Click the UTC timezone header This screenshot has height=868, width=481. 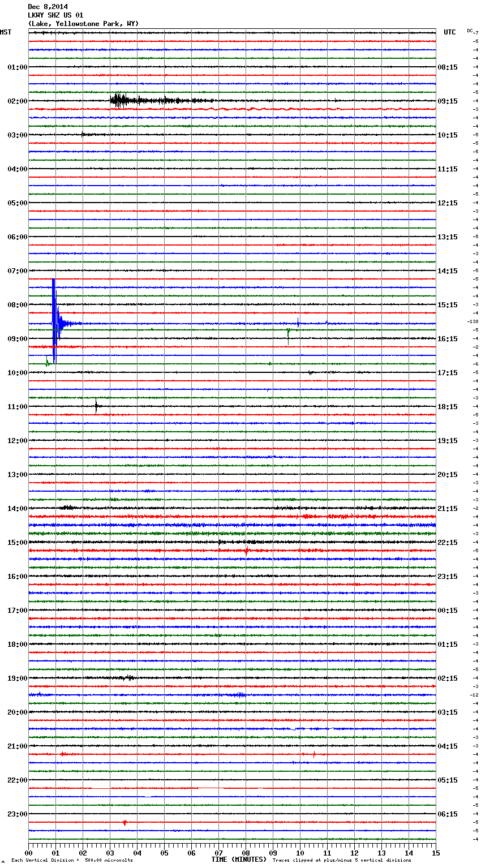pos(450,32)
